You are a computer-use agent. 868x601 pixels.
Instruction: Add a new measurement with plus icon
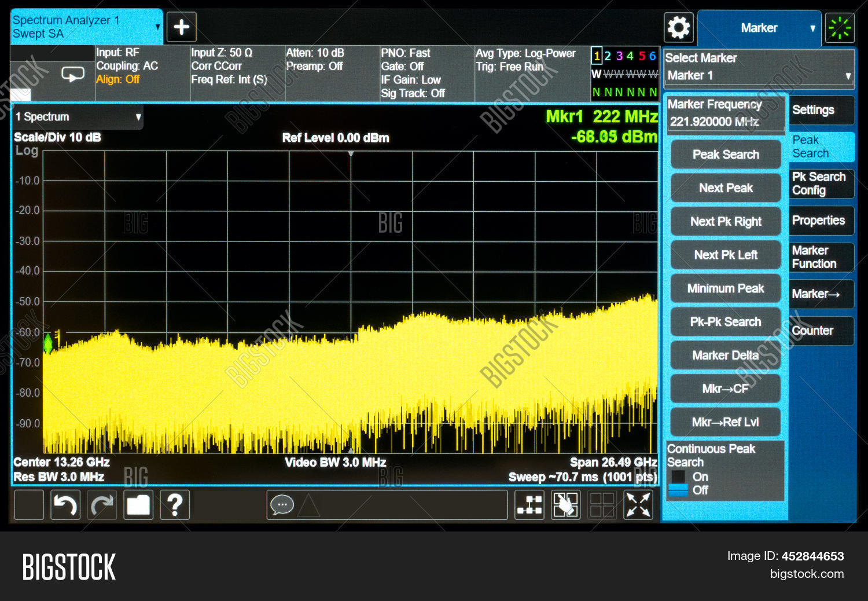click(182, 27)
